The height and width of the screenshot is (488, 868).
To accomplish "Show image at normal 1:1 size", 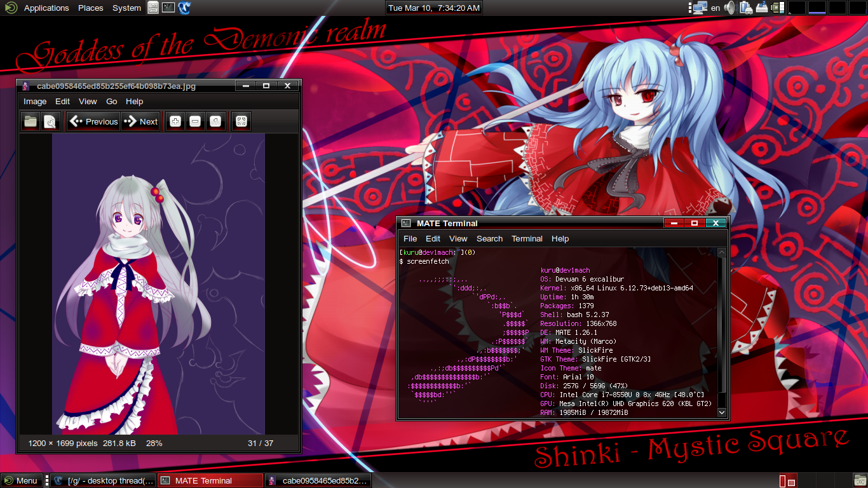I will [x=215, y=121].
